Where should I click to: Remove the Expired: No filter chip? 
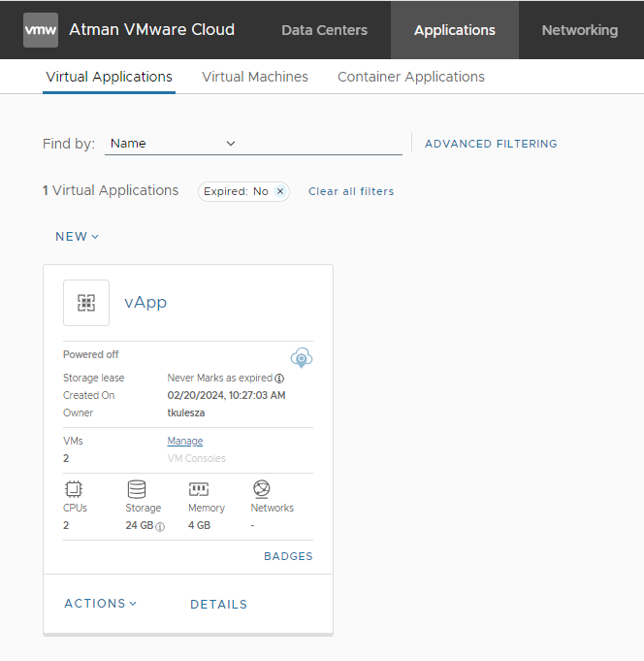[280, 191]
